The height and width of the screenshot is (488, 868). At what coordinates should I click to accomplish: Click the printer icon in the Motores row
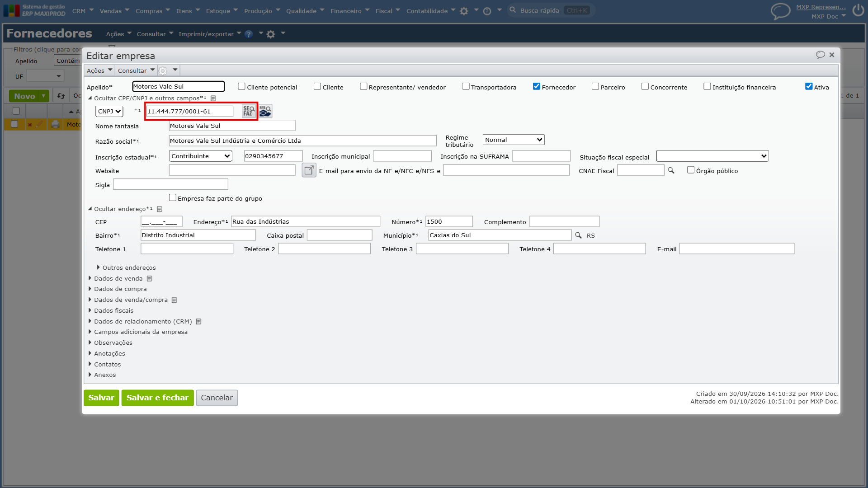(55, 124)
